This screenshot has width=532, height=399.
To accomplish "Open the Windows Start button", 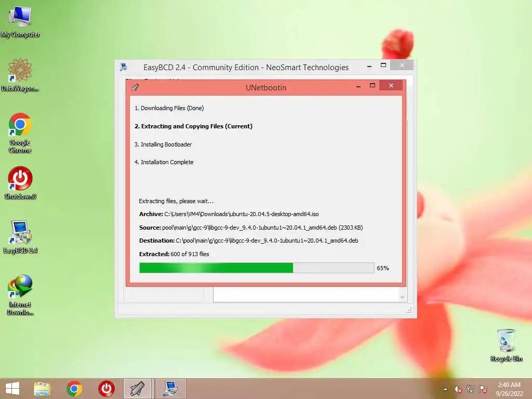I will [x=12, y=389].
